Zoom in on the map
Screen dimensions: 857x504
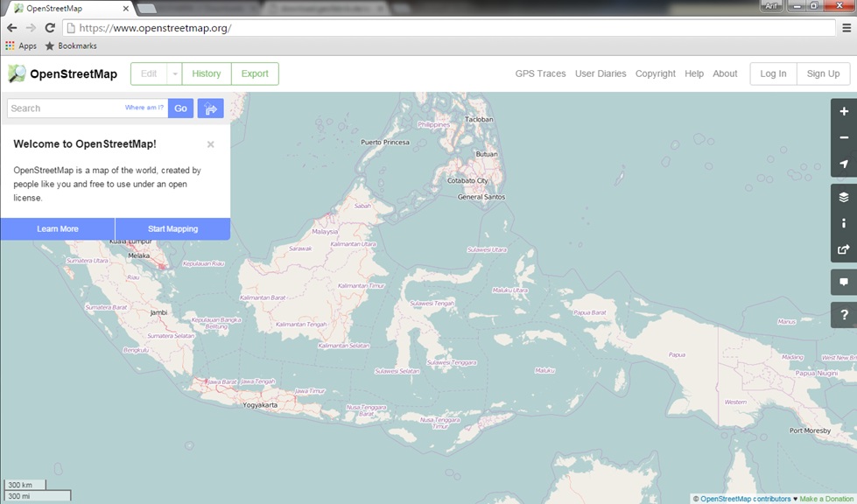pos(842,110)
